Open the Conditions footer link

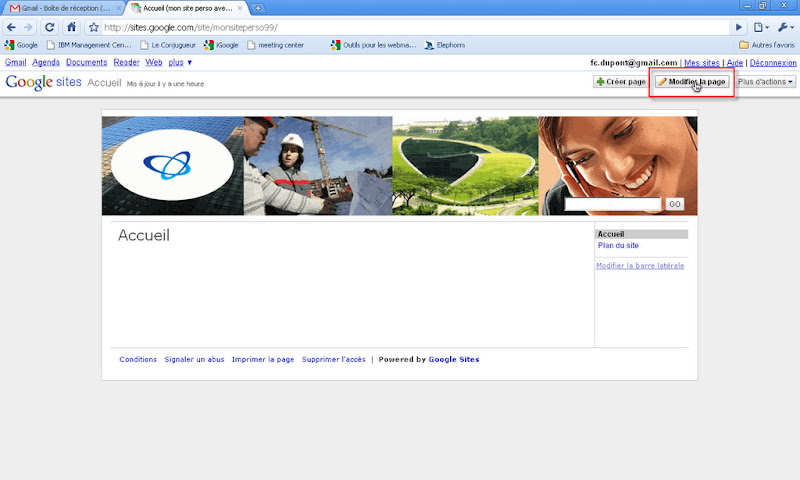tap(138, 359)
